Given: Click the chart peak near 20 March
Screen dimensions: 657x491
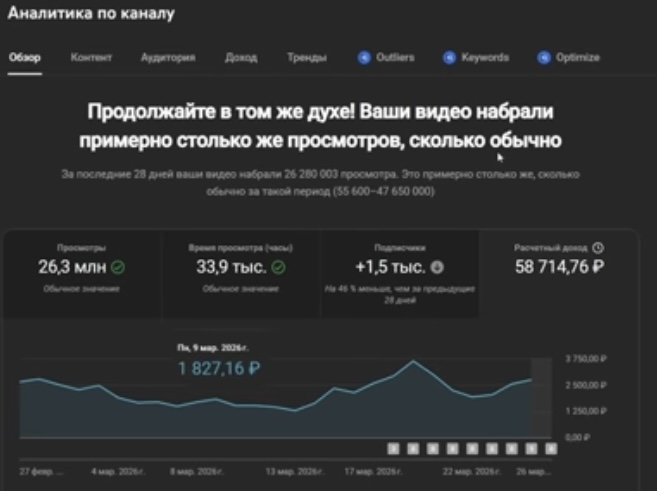Looking at the screenshot, I should (414, 361).
